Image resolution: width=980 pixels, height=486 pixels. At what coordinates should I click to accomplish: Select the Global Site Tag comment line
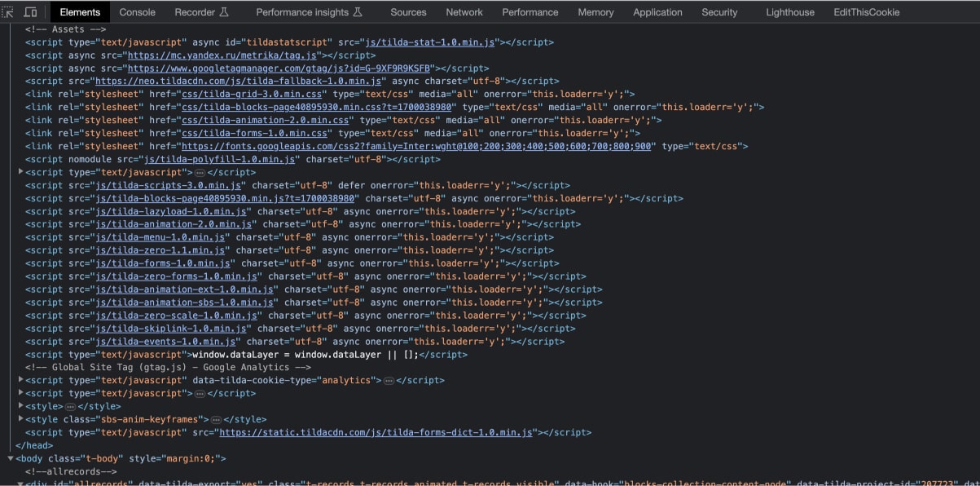click(x=168, y=367)
